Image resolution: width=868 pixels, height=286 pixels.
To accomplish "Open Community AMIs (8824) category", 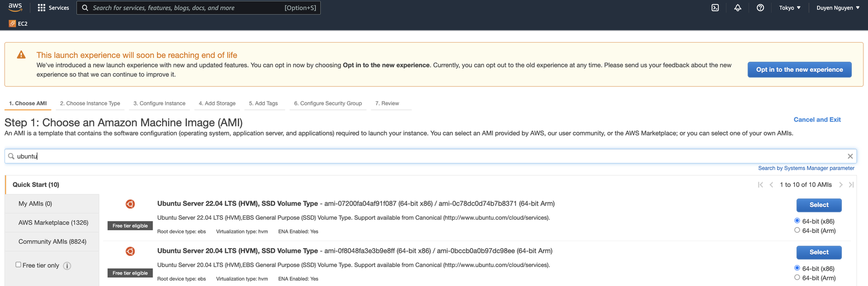I will tap(52, 242).
